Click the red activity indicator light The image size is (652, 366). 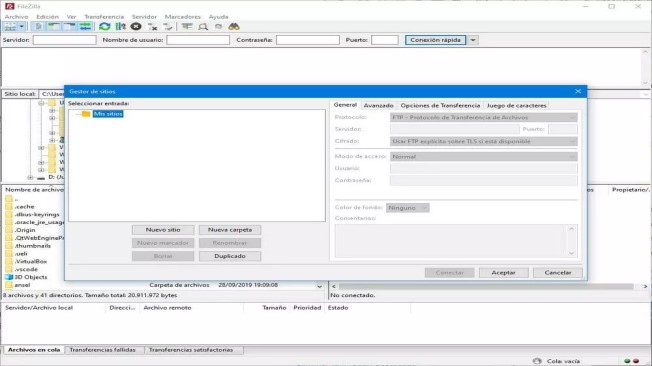coord(636,361)
